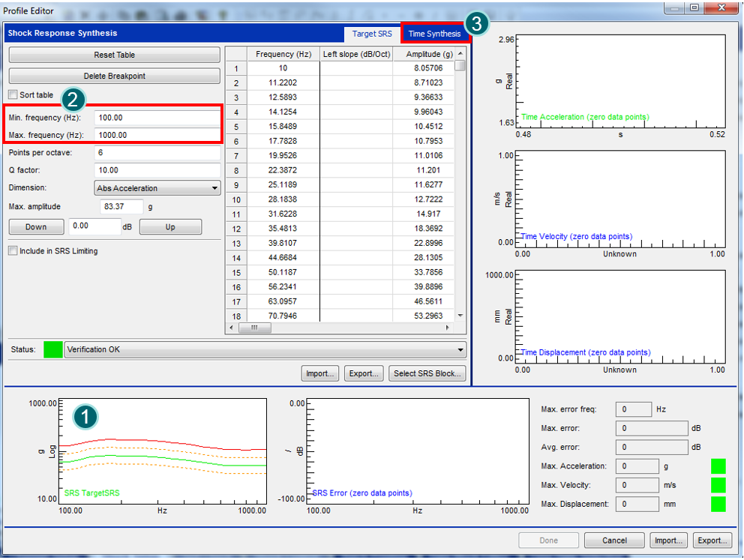This screenshot has width=744, height=560.
Task: Open the Dimension dropdown
Action: click(157, 188)
